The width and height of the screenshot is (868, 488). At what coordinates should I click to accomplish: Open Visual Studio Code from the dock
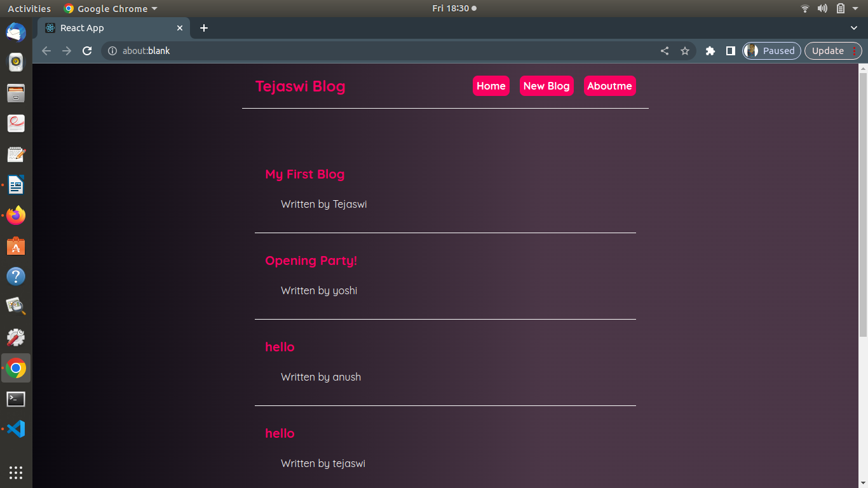coord(16,429)
